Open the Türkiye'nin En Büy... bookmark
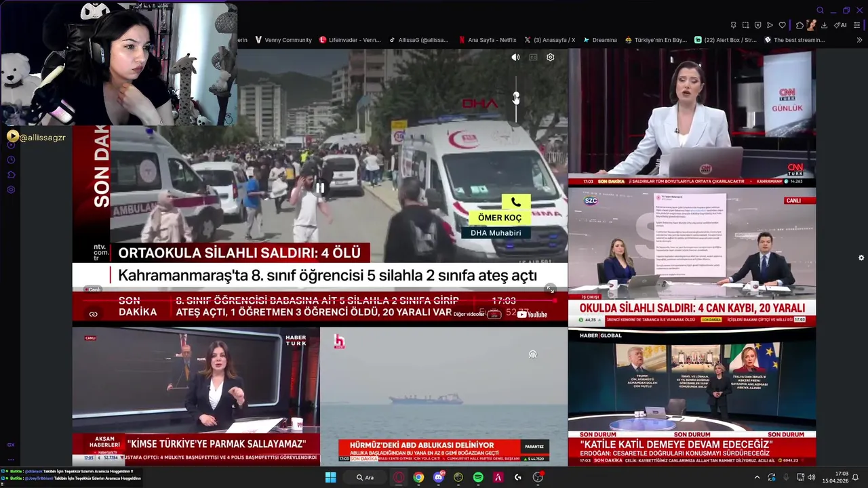Viewport: 868px width, 488px height. coord(656,40)
